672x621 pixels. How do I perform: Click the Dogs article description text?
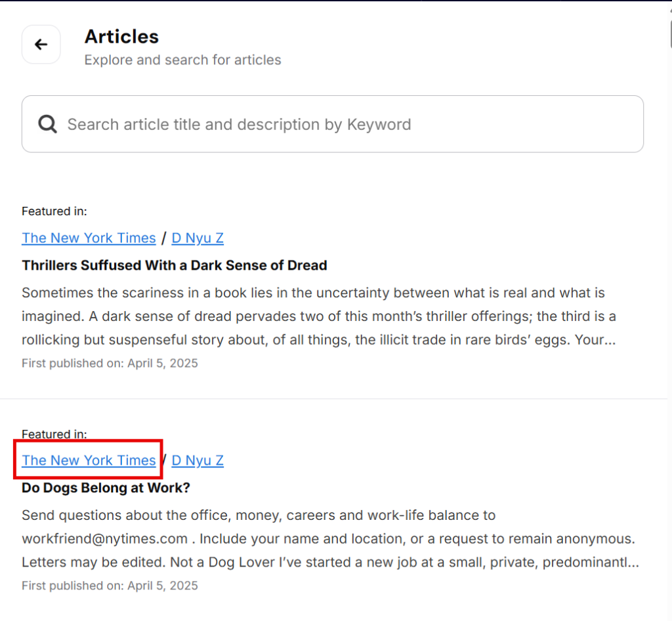pos(331,539)
